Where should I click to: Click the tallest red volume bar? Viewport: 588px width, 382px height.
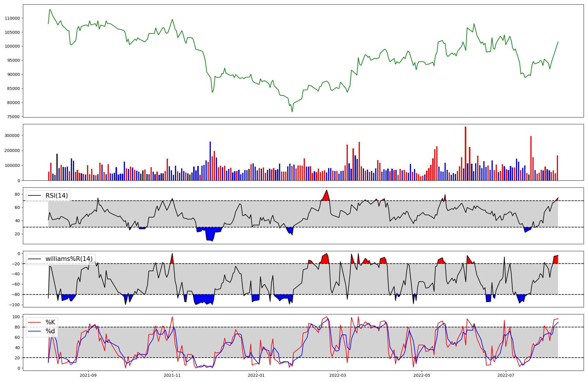465,153
